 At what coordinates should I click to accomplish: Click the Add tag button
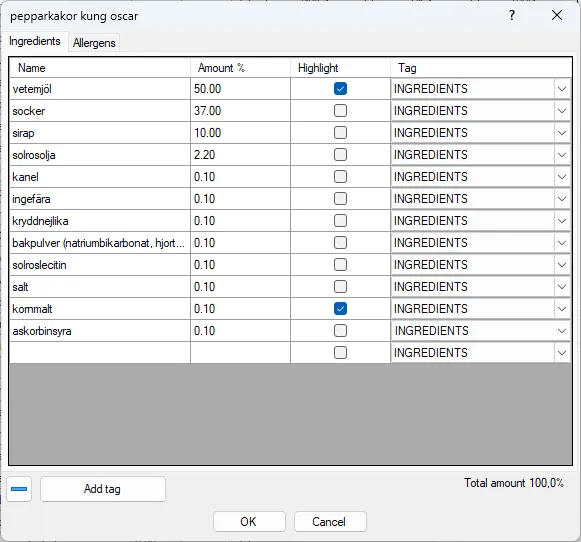pyautogui.click(x=103, y=489)
